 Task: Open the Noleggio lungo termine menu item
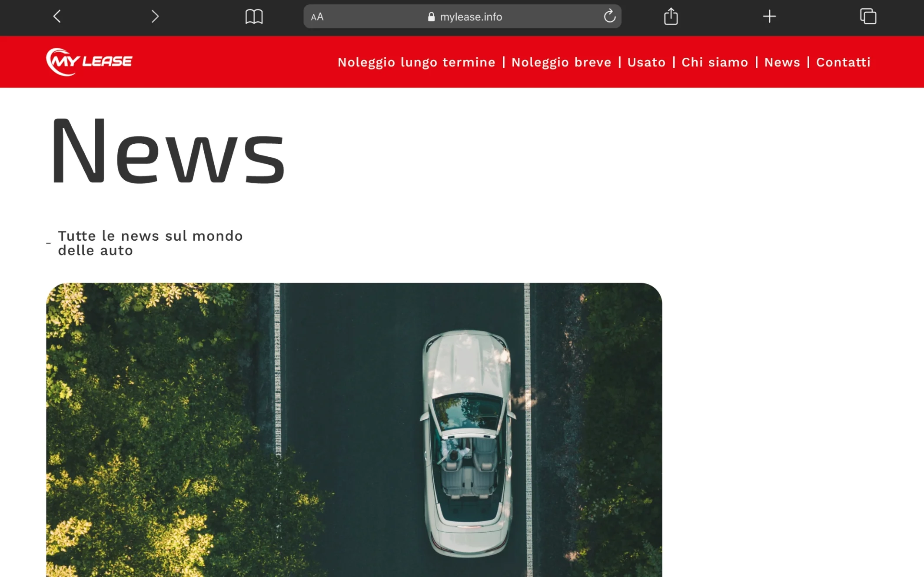pyautogui.click(x=416, y=62)
